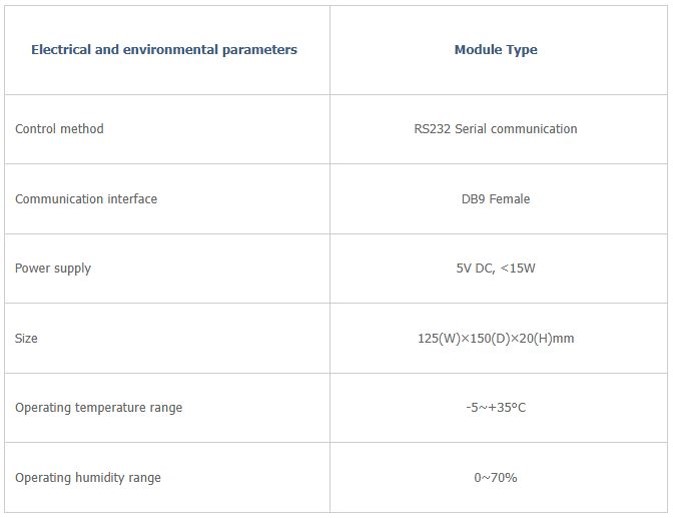The image size is (673, 518).
Task: Click the 'RS232 Serial communication' value
Action: (x=495, y=129)
